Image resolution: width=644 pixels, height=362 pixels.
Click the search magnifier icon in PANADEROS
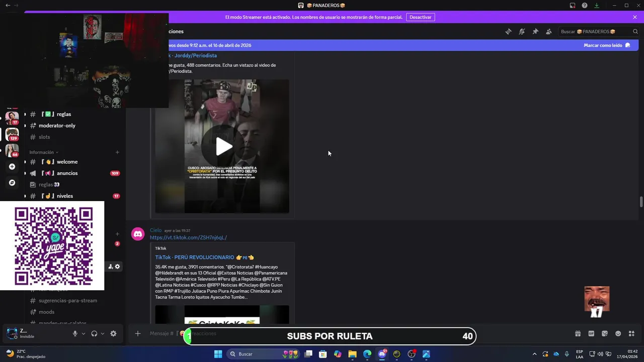tap(635, 31)
